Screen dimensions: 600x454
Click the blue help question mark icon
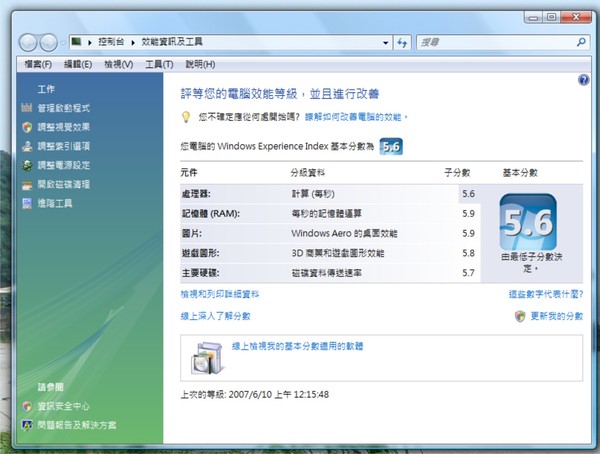(x=584, y=80)
